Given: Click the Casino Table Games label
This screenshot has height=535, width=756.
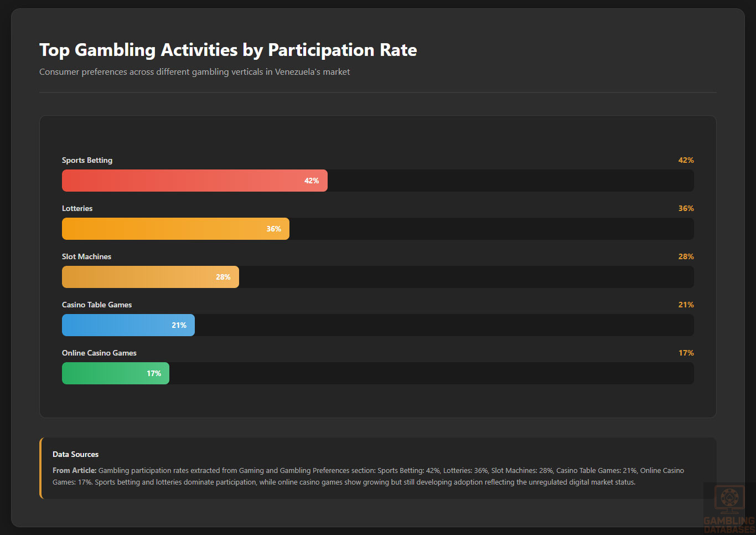Looking at the screenshot, I should coord(97,305).
